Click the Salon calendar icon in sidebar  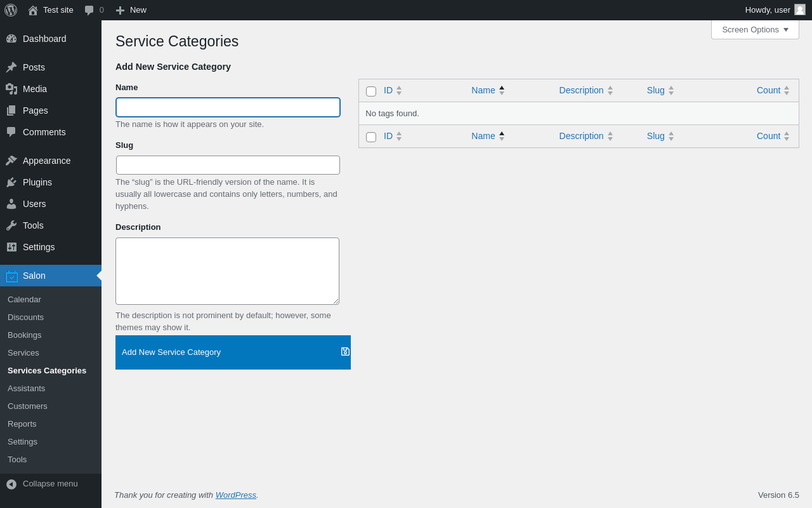11,276
